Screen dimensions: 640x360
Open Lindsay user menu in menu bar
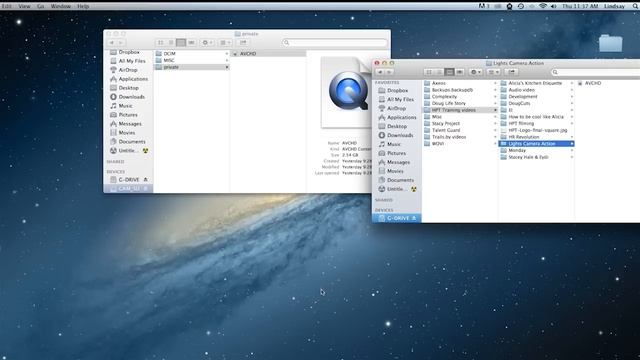pos(614,6)
